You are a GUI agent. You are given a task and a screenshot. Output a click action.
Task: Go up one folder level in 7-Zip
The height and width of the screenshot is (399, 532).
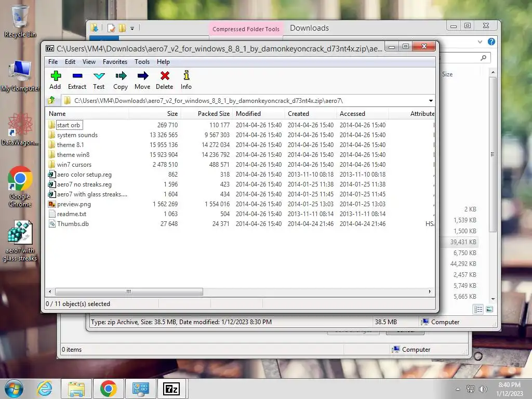coord(51,100)
